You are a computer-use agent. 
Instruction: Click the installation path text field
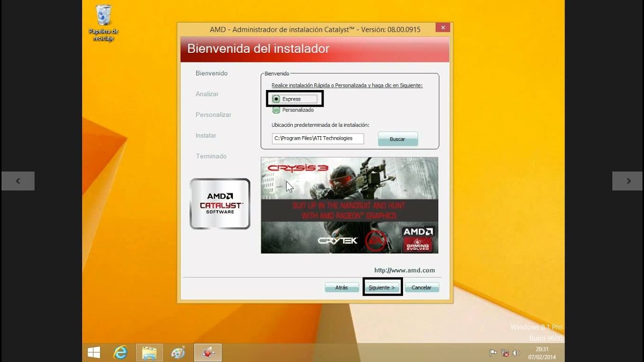click(317, 138)
